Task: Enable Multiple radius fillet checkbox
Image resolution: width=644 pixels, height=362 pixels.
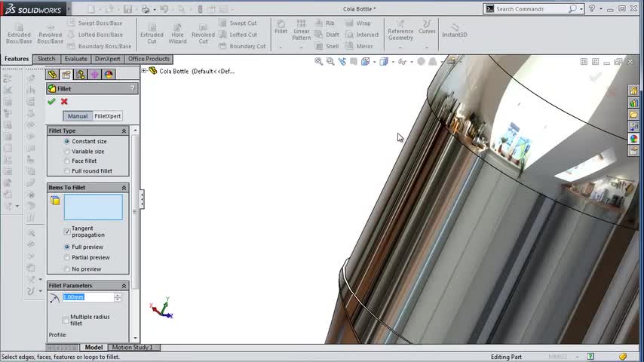Action: click(x=66, y=320)
